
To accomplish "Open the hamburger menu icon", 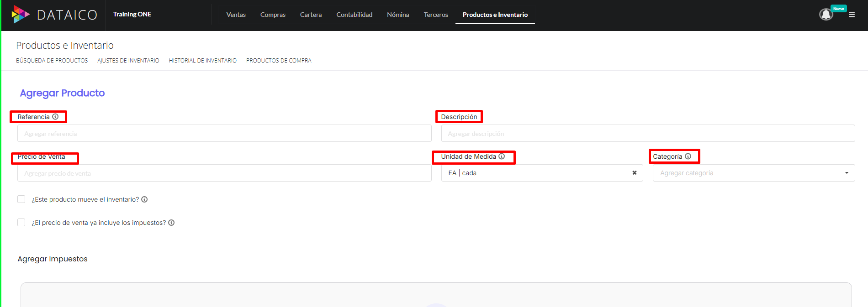I will [852, 15].
